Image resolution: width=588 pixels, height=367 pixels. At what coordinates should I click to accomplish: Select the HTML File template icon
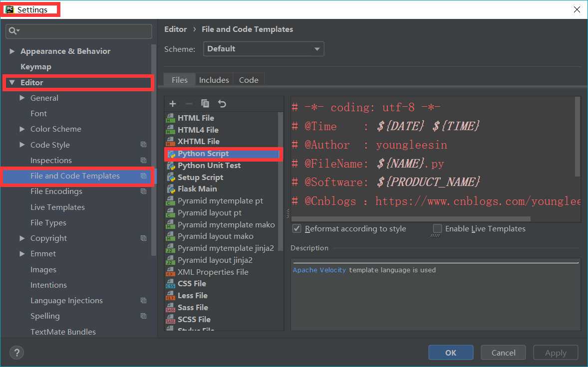pyautogui.click(x=171, y=118)
